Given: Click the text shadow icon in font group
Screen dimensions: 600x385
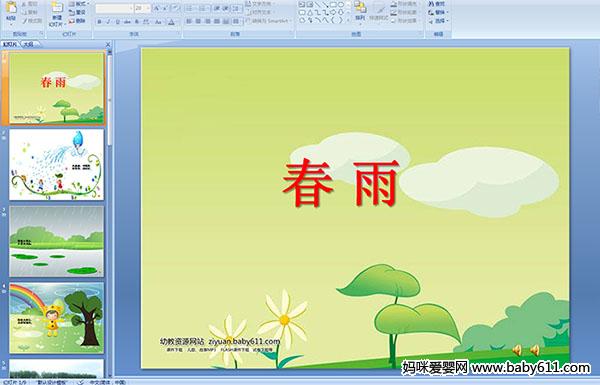Looking at the screenshot, I should point(137,22).
